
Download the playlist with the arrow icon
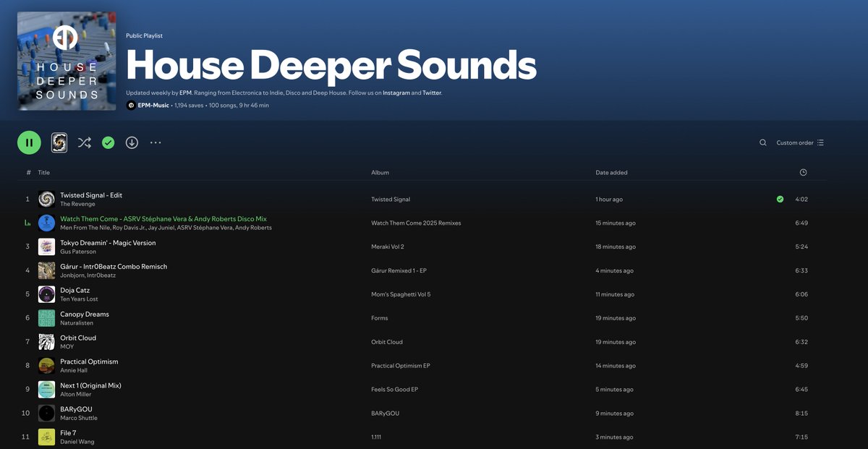(132, 142)
